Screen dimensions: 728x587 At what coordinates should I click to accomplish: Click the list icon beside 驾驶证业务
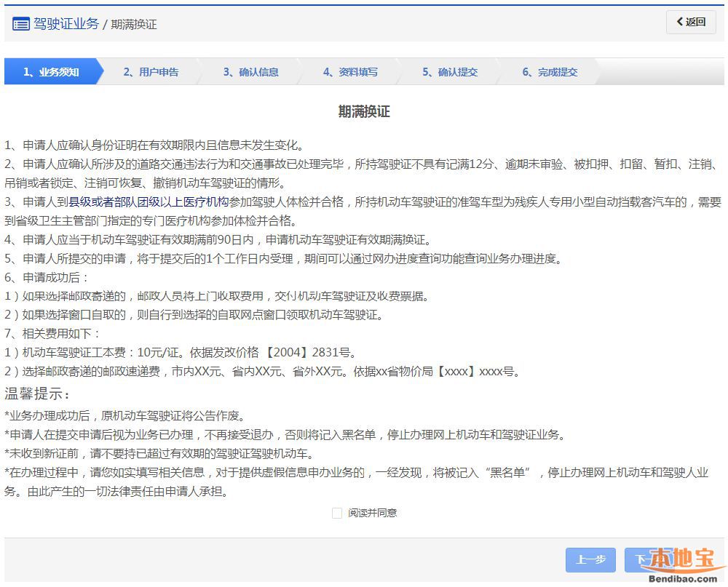point(20,23)
